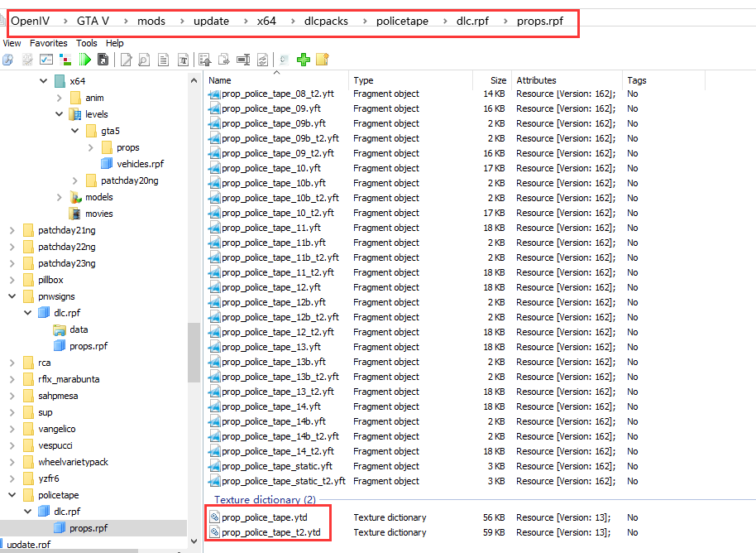
Task: Select the sahpmesa folder in tree
Action: tap(58, 396)
